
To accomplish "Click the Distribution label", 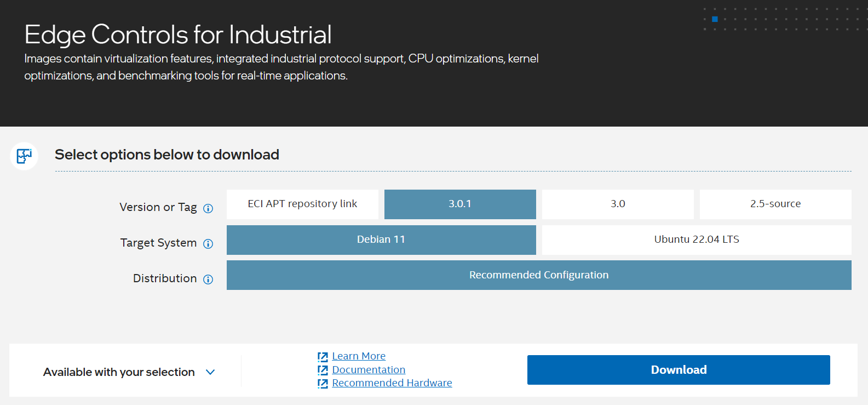I will point(165,278).
